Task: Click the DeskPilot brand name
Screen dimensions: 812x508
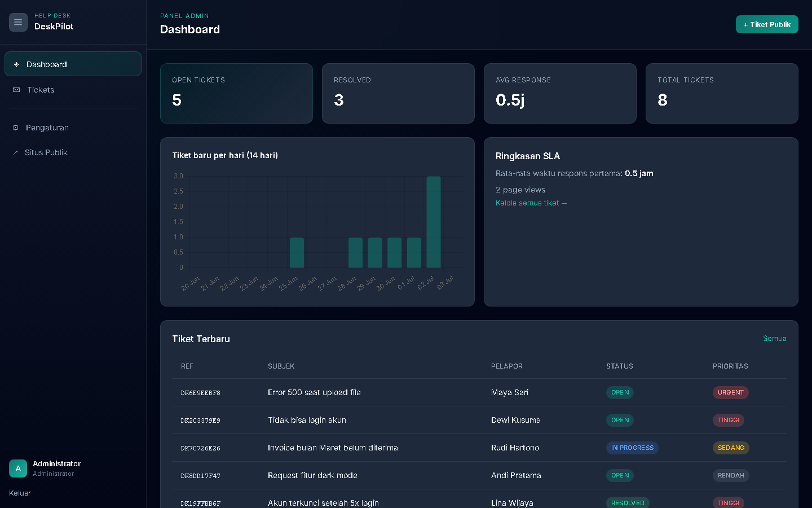Action: (54, 27)
